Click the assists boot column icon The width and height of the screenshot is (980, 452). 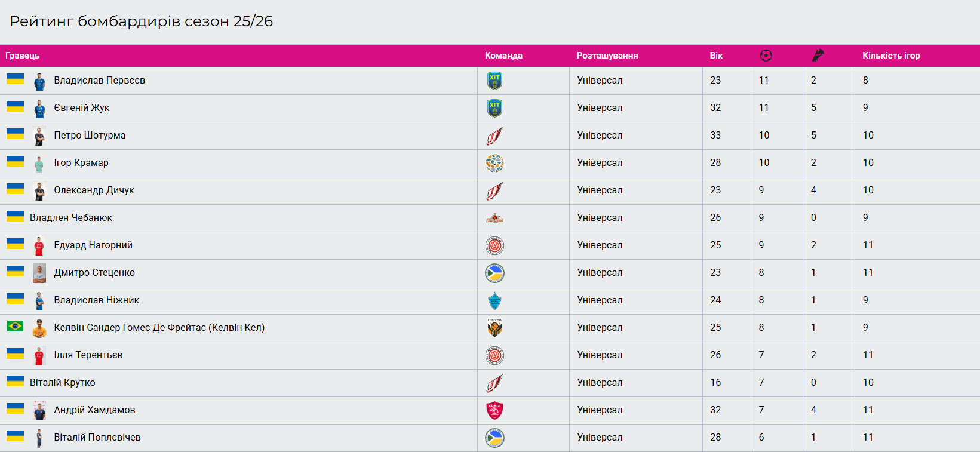pos(818,56)
